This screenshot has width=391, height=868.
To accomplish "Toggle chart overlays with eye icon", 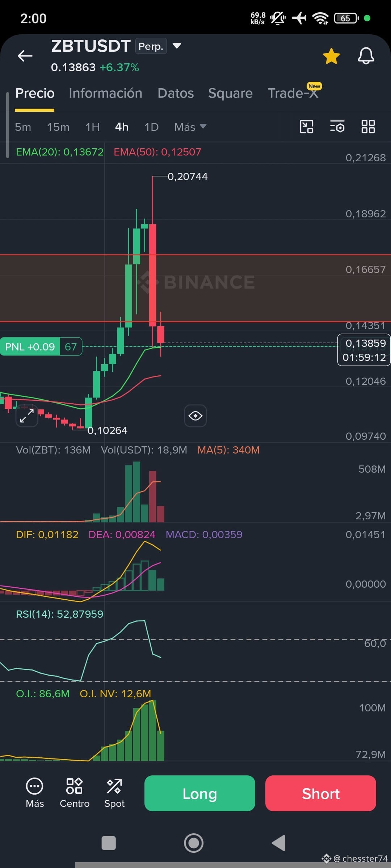I will pos(195,416).
